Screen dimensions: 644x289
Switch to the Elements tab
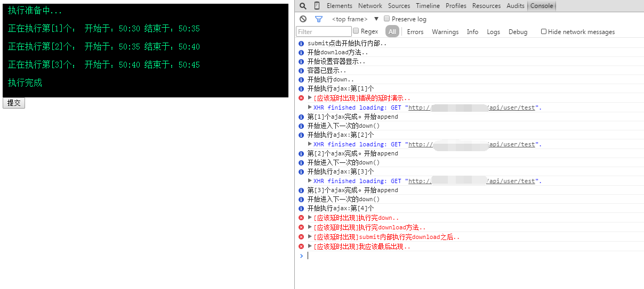tap(340, 6)
